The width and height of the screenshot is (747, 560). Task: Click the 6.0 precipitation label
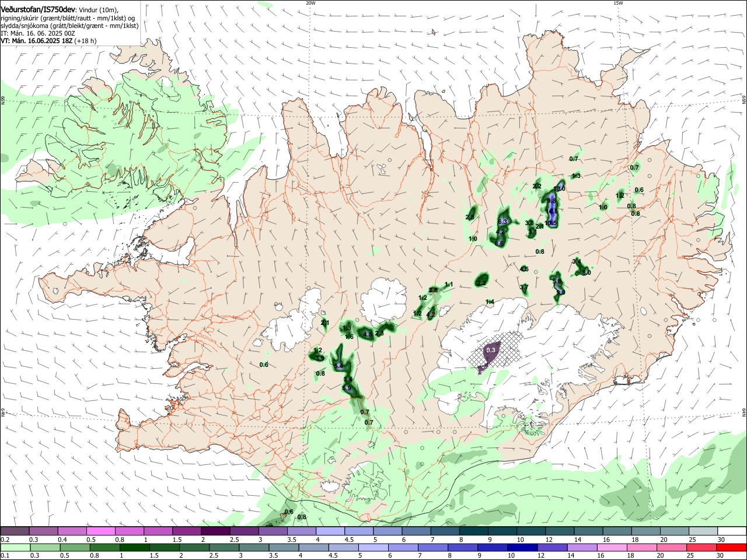click(587, 272)
